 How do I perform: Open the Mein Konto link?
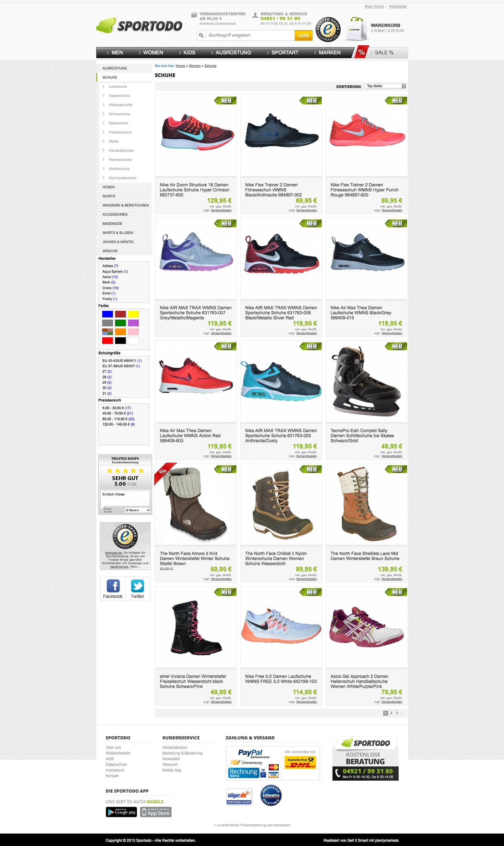[374, 6]
